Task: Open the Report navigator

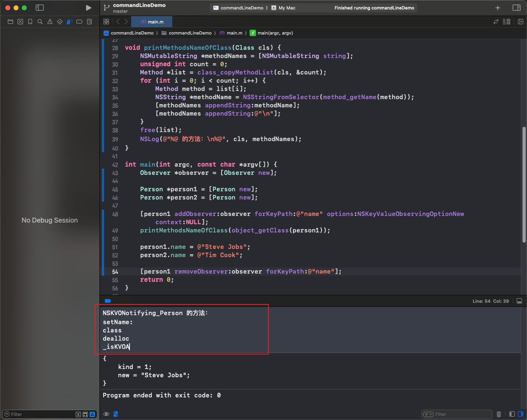Action: click(89, 22)
